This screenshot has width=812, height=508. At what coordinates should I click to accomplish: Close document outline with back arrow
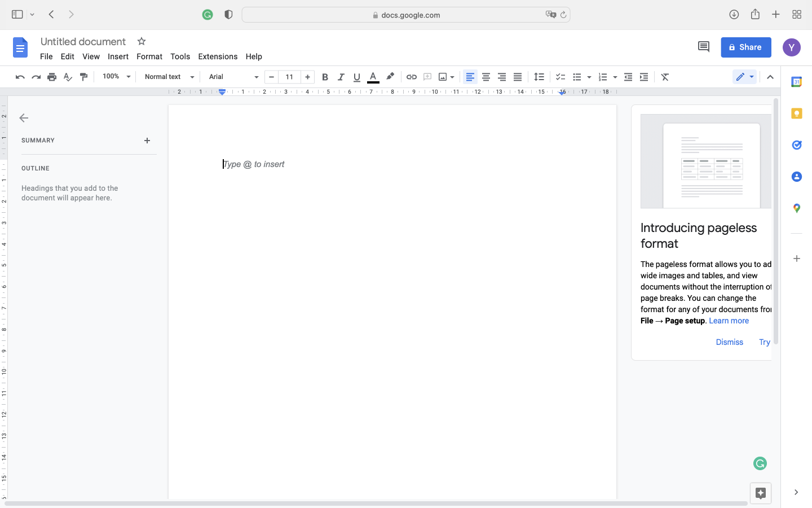(x=24, y=118)
